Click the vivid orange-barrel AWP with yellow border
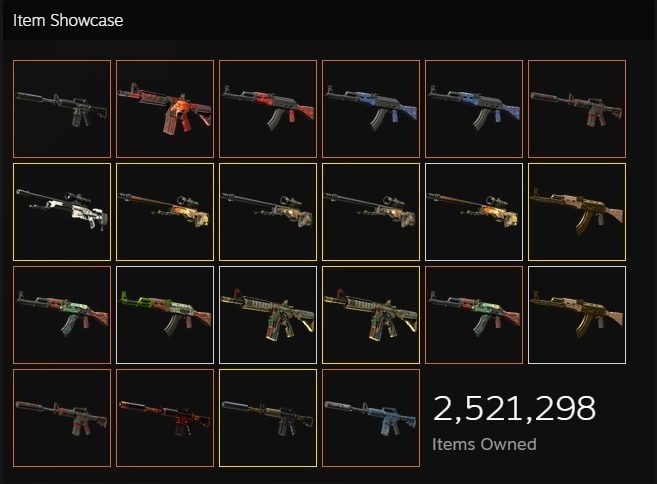Screen dimensions: 657x484 pos(165,212)
